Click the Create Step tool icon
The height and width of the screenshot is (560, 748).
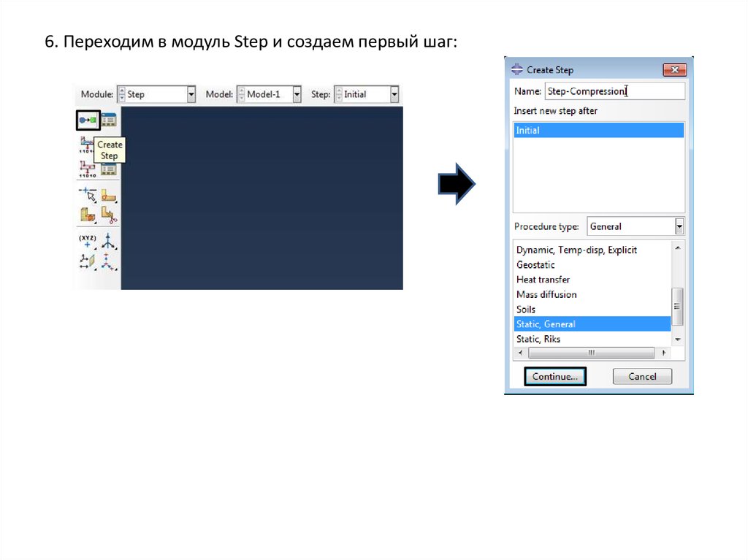(x=88, y=120)
